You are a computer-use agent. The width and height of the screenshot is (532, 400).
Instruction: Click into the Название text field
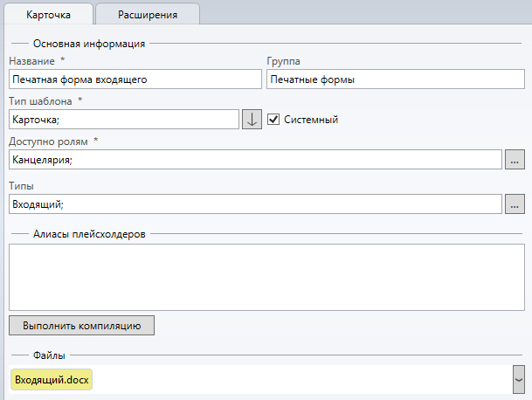coord(135,79)
